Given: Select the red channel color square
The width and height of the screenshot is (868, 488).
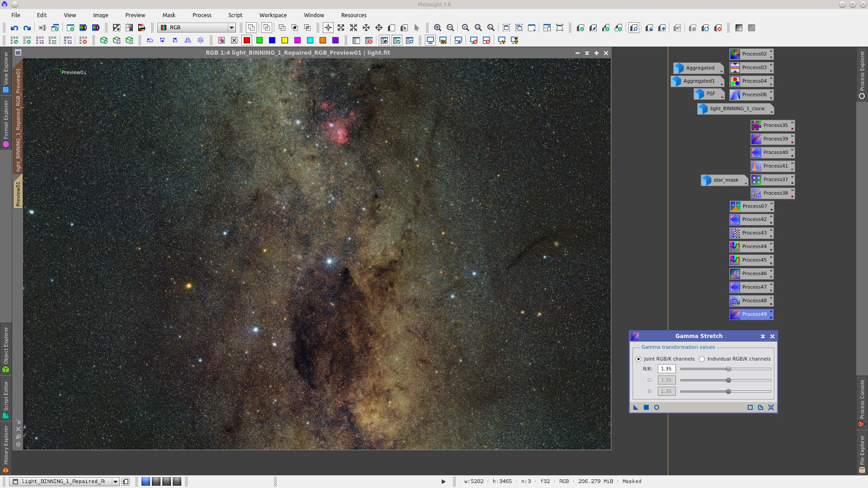Looking at the screenshot, I should tap(247, 40).
